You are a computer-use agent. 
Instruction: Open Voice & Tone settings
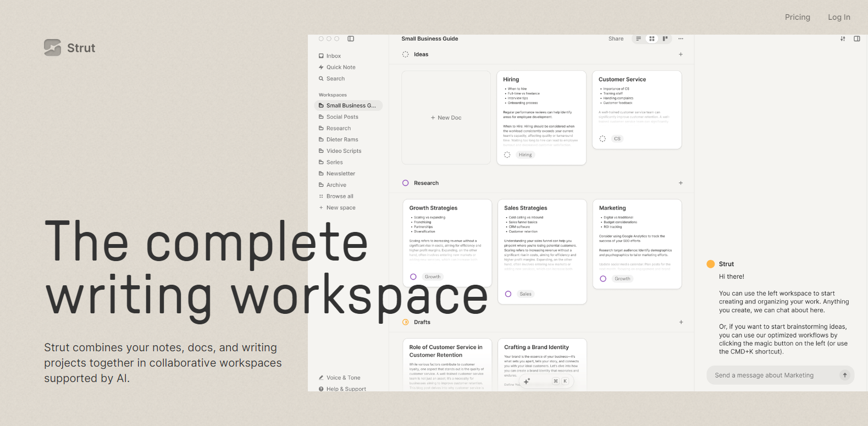pyautogui.click(x=339, y=378)
